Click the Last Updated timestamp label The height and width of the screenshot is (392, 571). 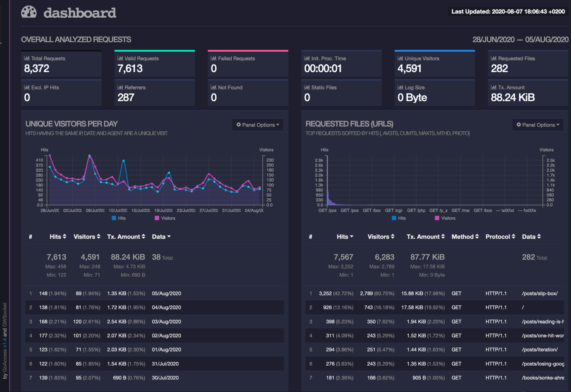(508, 12)
